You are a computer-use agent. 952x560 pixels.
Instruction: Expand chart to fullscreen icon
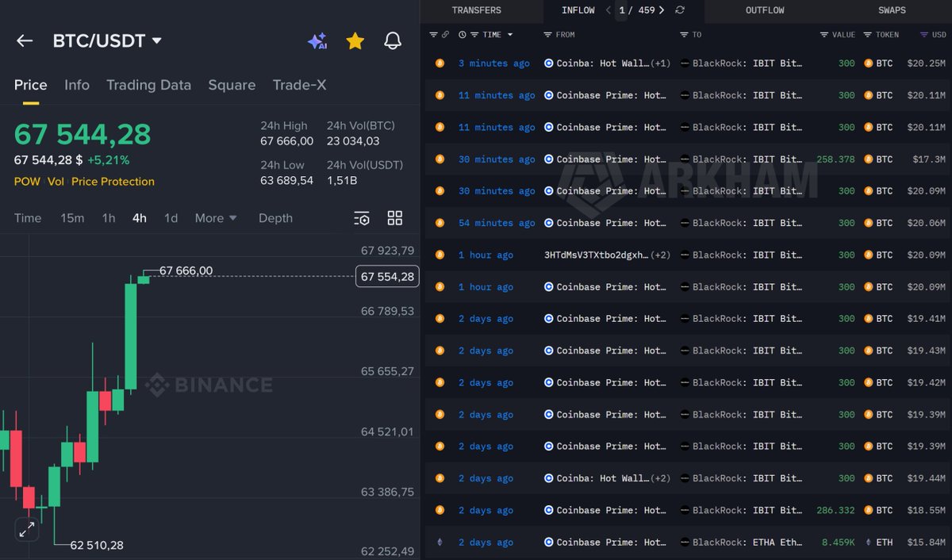click(x=27, y=529)
